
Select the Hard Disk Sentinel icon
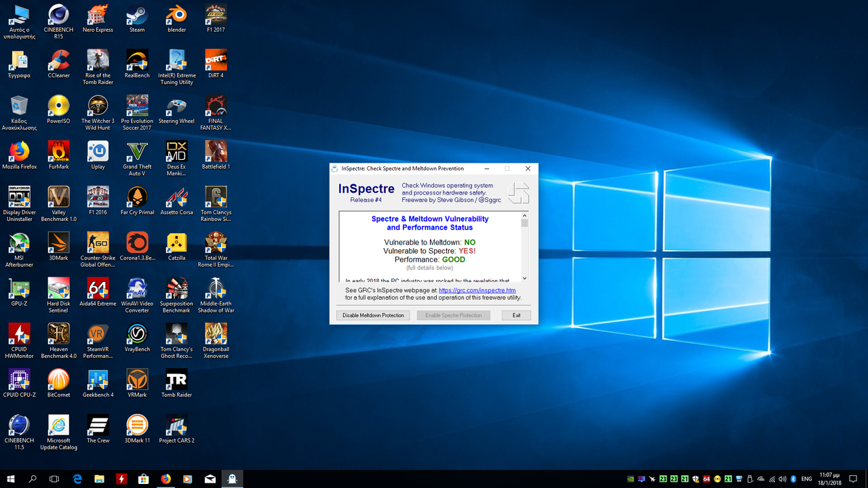[x=58, y=295]
